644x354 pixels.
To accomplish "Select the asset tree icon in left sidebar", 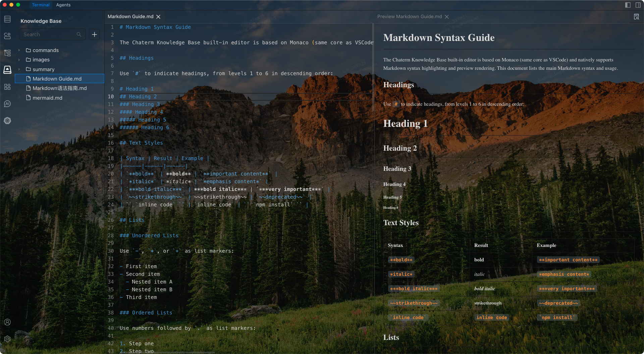I will point(7,53).
